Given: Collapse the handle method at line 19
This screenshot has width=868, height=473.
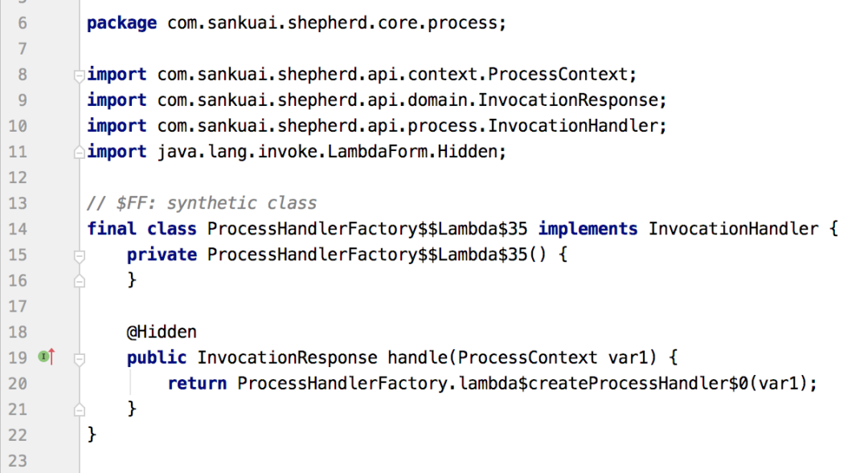Looking at the screenshot, I should click(79, 358).
